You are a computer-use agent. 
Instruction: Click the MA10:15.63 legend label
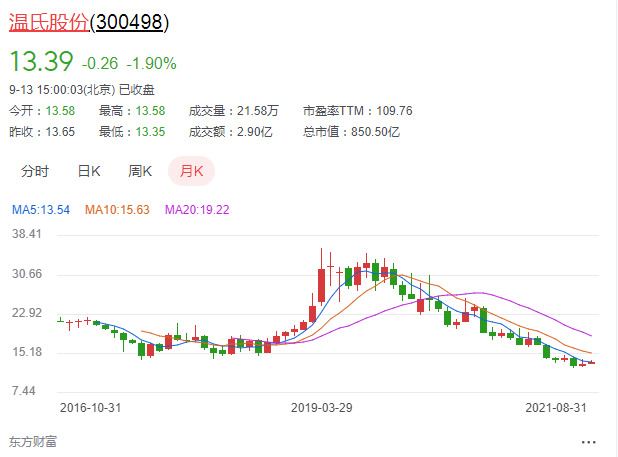(x=117, y=210)
